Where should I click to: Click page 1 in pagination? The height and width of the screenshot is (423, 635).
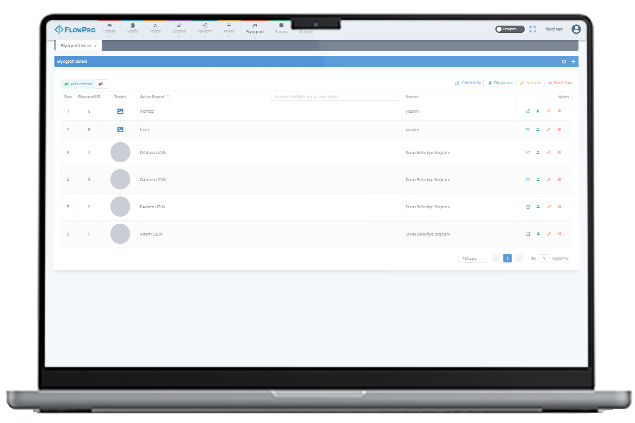point(507,258)
